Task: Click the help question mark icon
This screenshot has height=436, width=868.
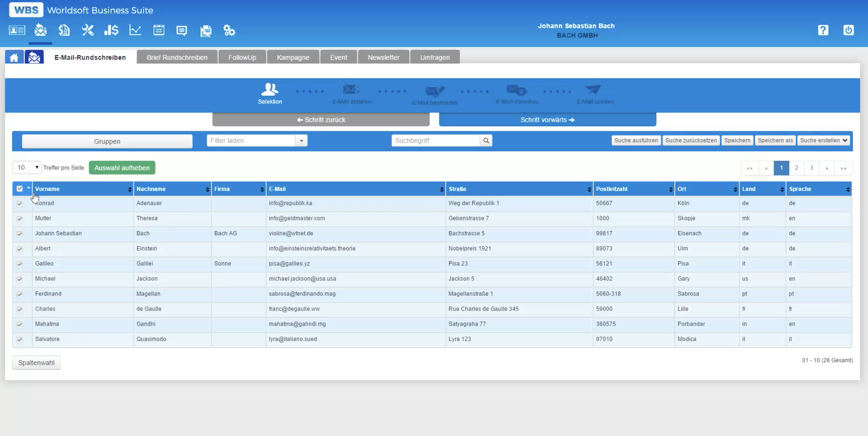Action: [823, 30]
